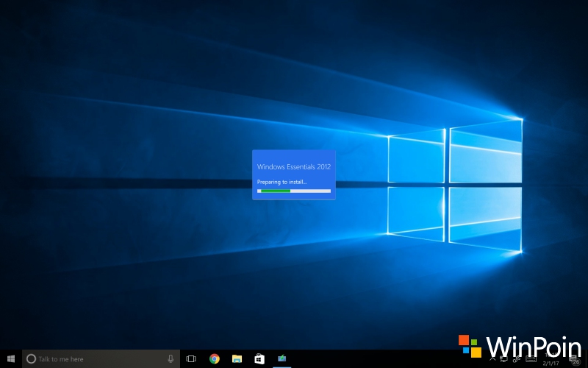This screenshot has height=368, width=588.
Task: Activate the Cortana microphone icon
Action: [x=171, y=359]
